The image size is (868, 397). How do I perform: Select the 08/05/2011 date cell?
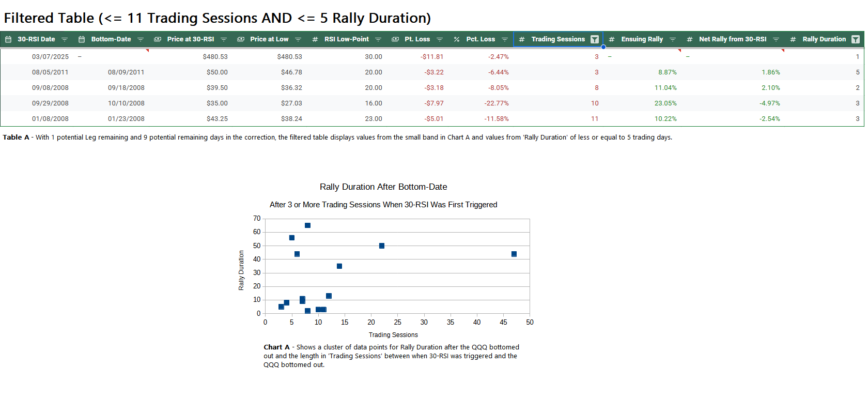click(x=50, y=72)
